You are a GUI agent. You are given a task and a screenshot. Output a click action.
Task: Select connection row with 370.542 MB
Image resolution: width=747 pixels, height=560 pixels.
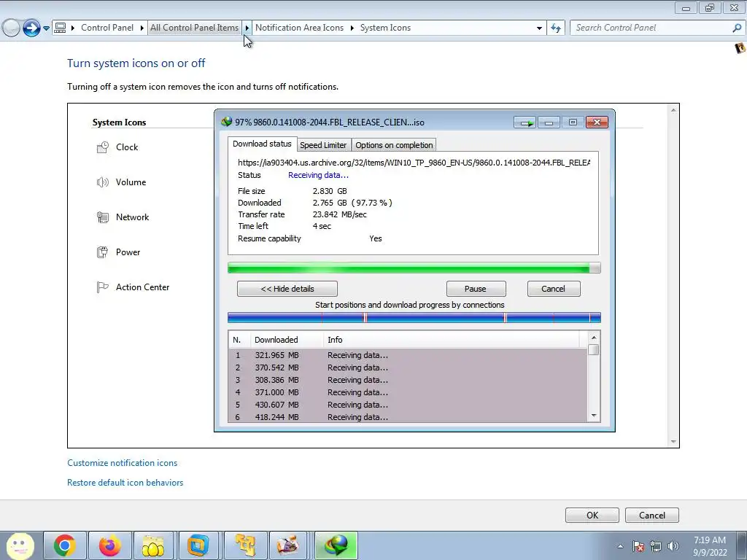(x=408, y=367)
